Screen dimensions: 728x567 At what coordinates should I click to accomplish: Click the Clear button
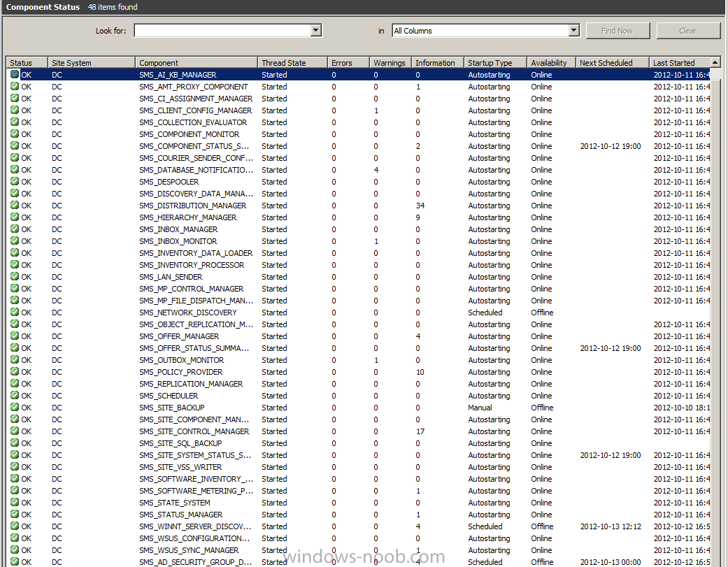tap(688, 31)
